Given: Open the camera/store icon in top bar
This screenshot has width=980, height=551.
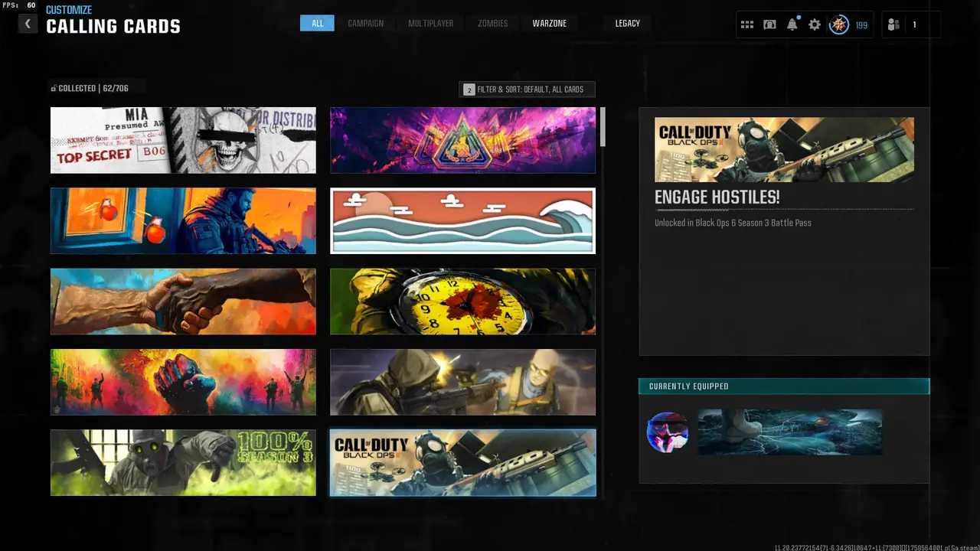Looking at the screenshot, I should click(769, 24).
